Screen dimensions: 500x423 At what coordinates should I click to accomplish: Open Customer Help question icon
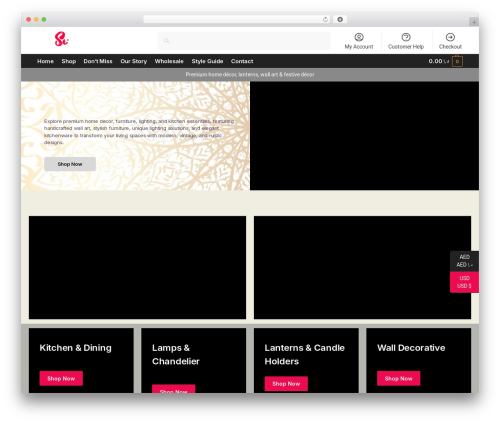click(x=406, y=37)
